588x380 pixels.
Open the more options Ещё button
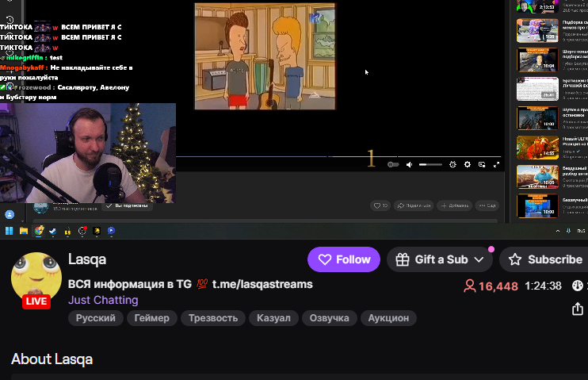(487, 205)
